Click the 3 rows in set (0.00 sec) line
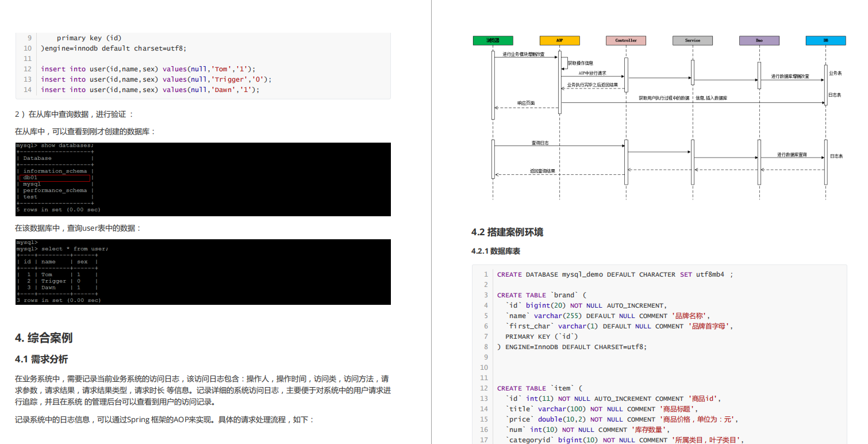Image resolution: width=868 pixels, height=444 pixels. pos(58,300)
